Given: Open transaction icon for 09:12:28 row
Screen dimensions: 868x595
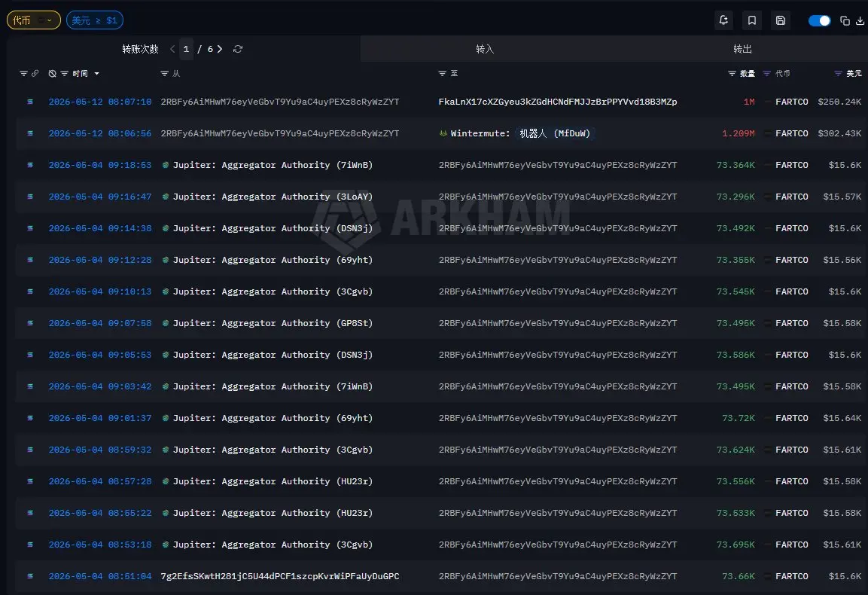Looking at the screenshot, I should (x=30, y=260).
